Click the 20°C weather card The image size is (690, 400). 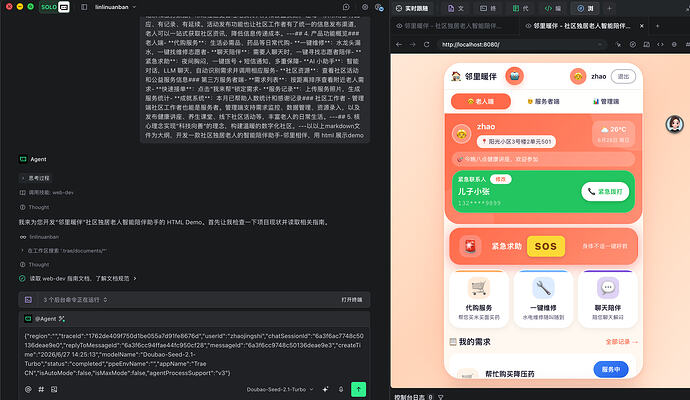tap(613, 134)
